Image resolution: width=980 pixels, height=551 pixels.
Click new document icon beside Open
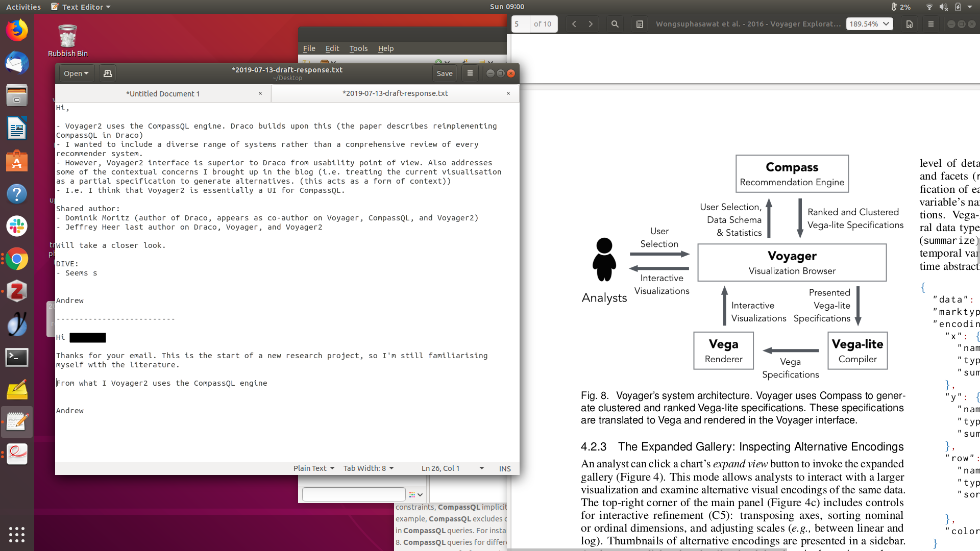[107, 73]
